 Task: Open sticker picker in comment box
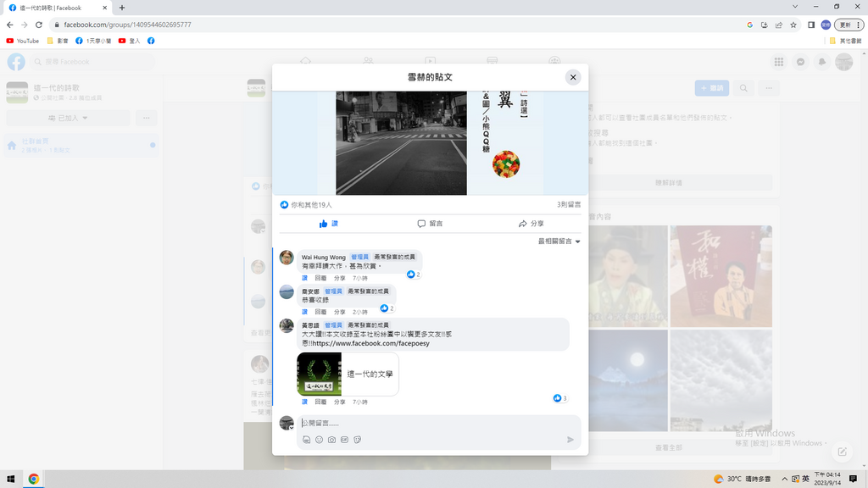[x=357, y=440]
